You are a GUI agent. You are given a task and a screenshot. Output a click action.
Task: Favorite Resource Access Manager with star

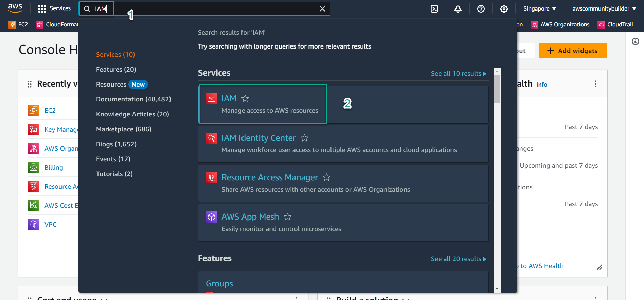click(327, 177)
